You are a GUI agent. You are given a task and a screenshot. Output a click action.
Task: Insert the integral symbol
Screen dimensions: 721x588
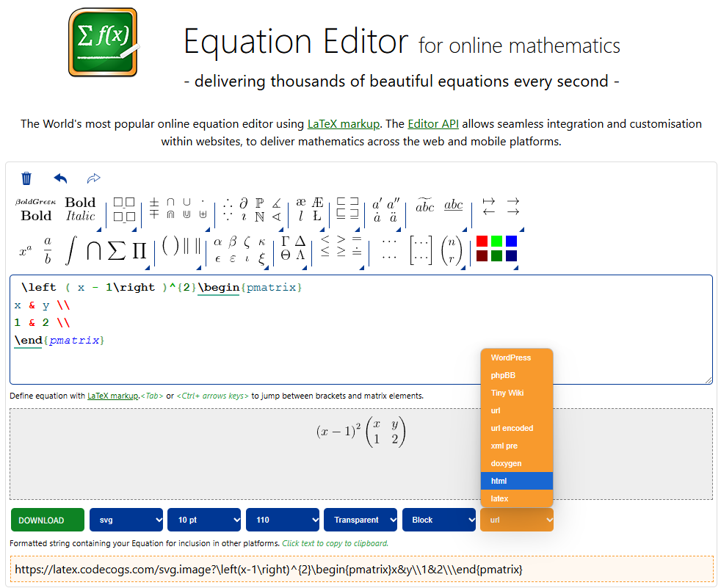point(70,250)
